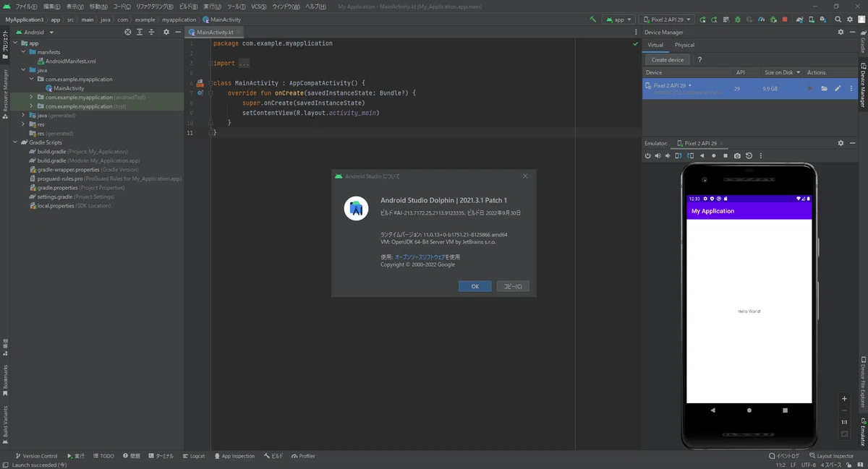Open IDE settings gear in main toolbar
Image resolution: width=868 pixels, height=469 pixels.
tap(850, 20)
